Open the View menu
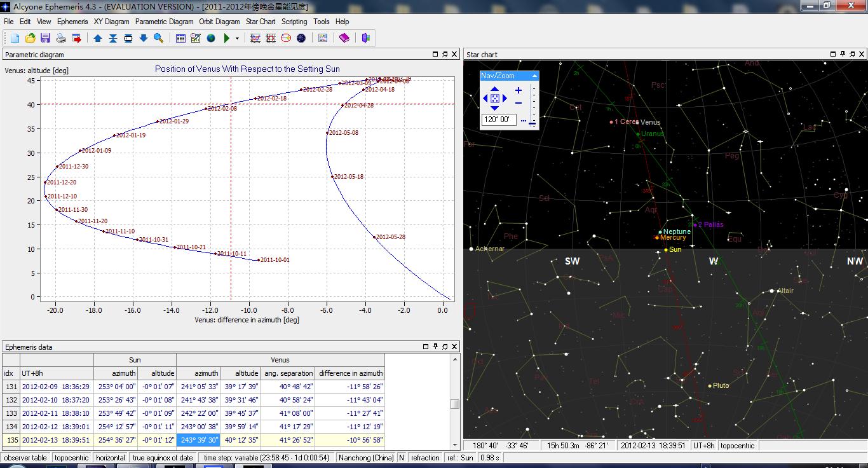This screenshot has width=868, height=468. [x=44, y=22]
